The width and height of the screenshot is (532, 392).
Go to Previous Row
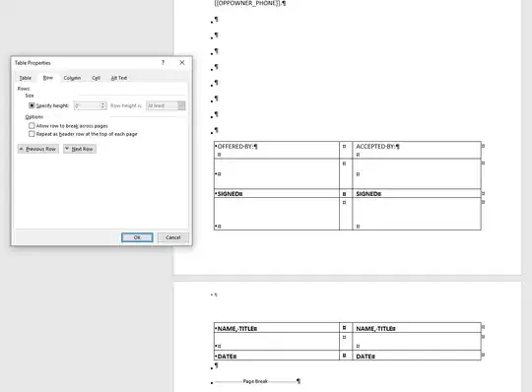click(x=38, y=149)
